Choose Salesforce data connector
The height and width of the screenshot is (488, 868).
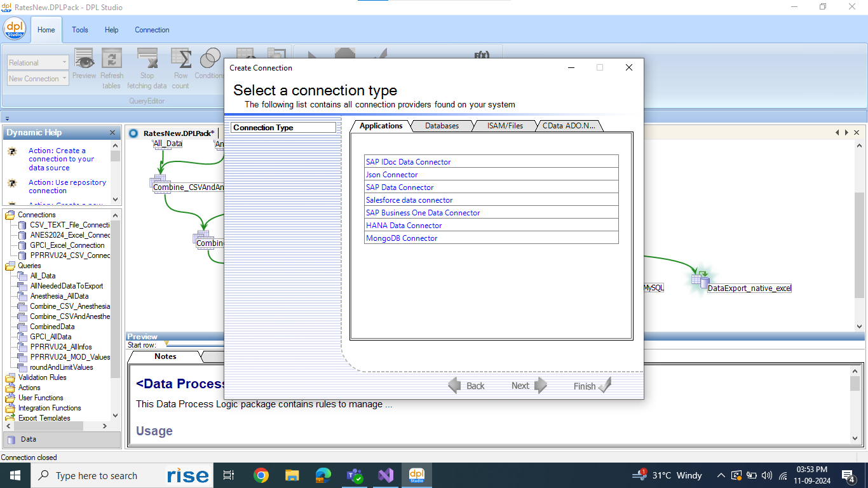click(x=491, y=200)
